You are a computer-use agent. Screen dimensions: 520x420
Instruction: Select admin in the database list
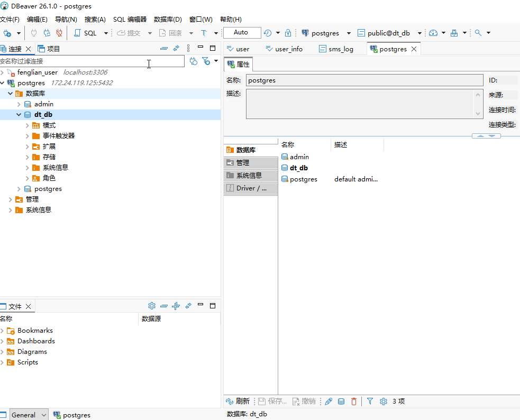click(299, 157)
